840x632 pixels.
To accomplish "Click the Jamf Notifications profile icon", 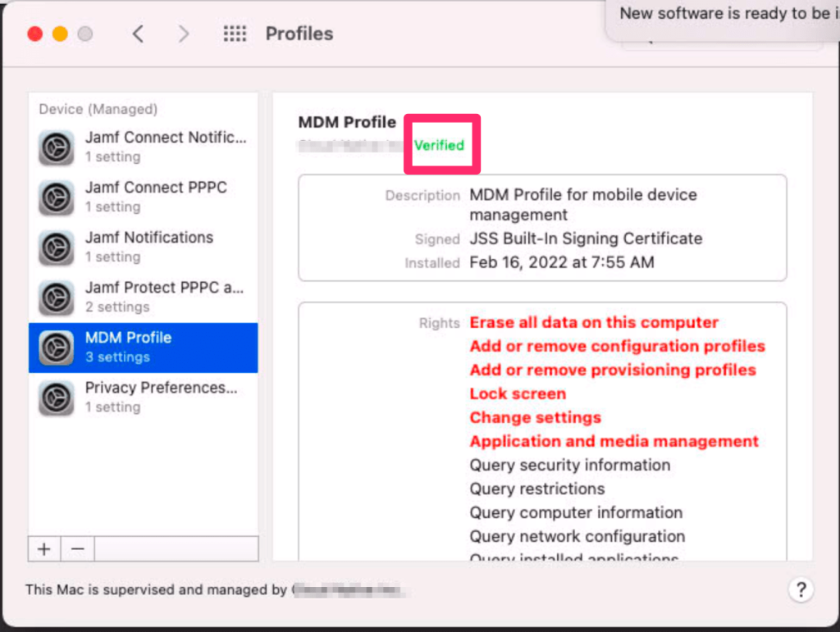I will click(x=57, y=248).
